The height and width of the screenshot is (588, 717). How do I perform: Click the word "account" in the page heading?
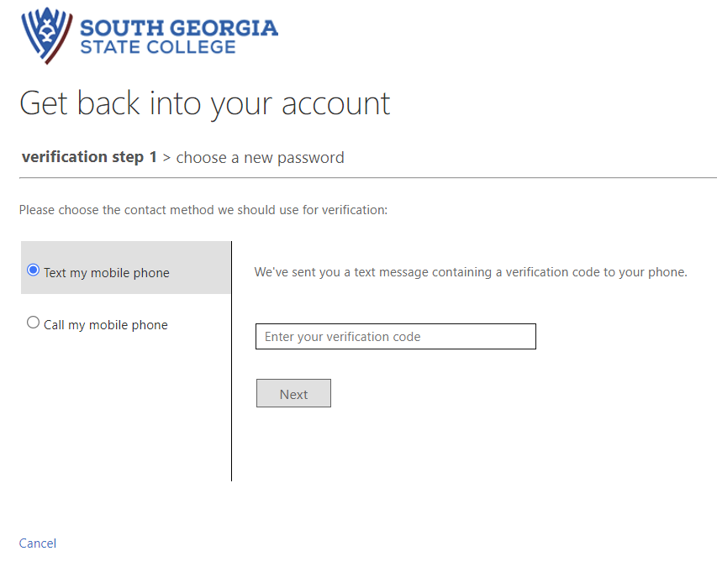point(335,103)
